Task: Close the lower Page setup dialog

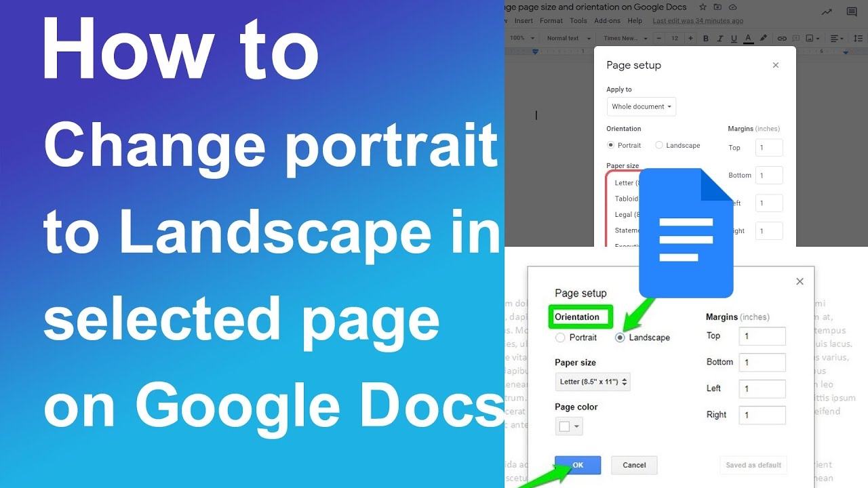Action: [x=800, y=281]
